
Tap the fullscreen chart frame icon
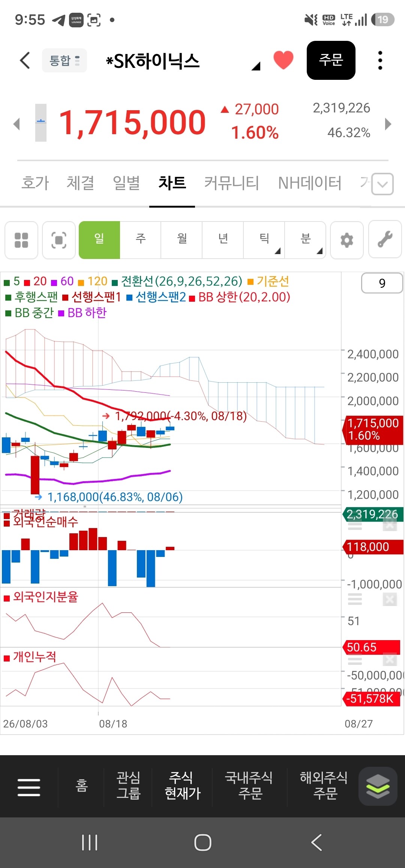[x=59, y=240]
